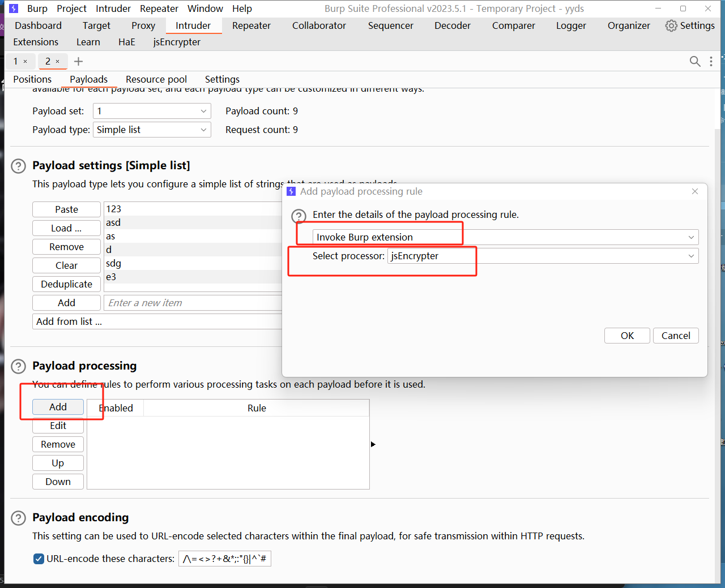
Task: Click the Rule column header
Action: 257,408
